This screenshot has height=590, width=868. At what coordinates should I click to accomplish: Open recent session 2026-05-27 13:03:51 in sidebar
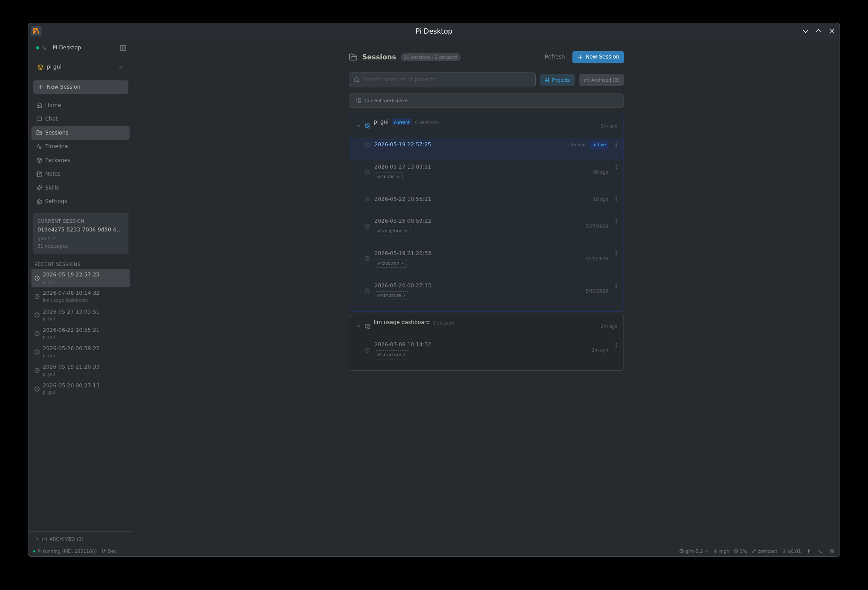click(80, 315)
